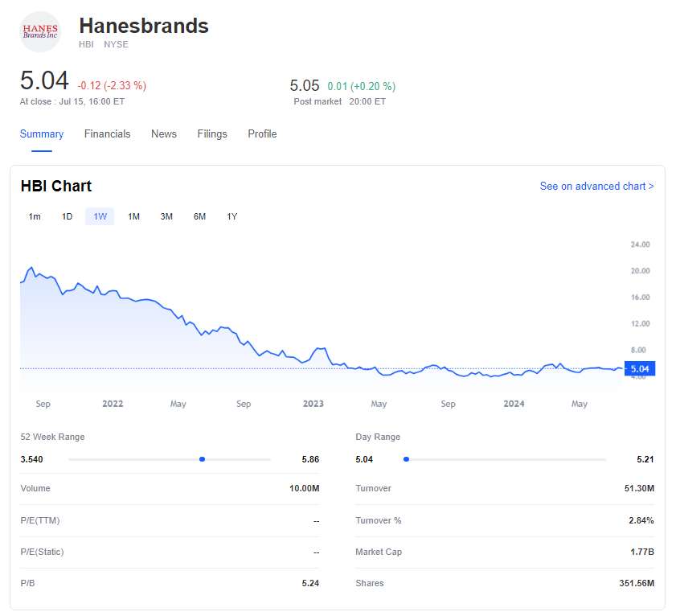Viewport: 676px width, 616px height.
Task: Set chart range to 1Y
Action: [x=232, y=216]
